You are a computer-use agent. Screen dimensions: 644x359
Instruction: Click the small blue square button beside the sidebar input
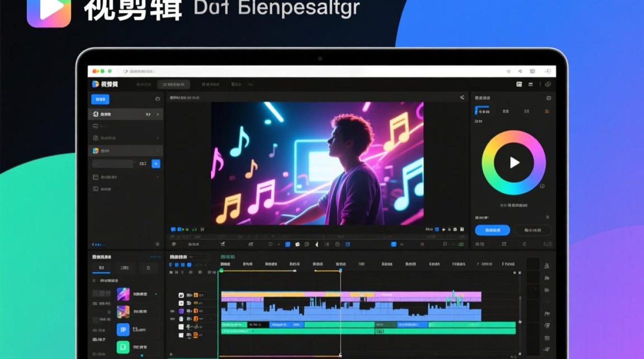click(x=156, y=164)
